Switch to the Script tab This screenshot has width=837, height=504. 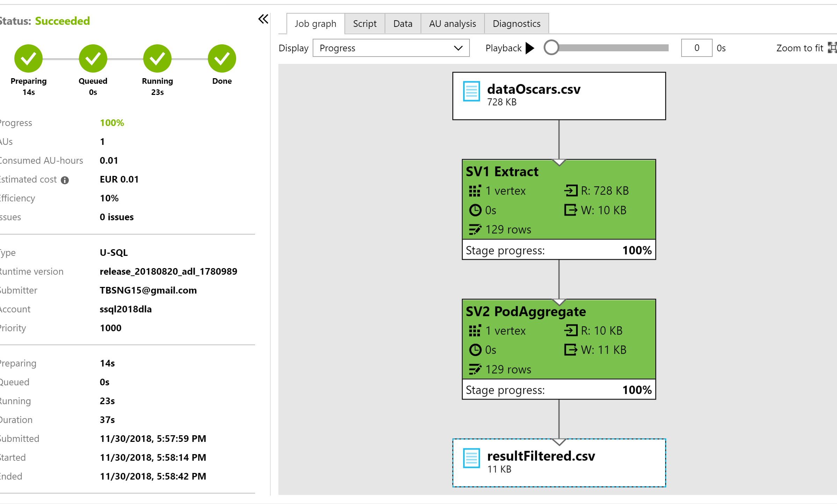364,24
